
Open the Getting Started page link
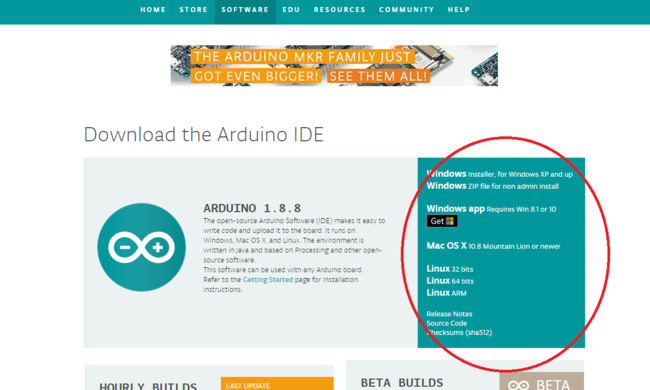click(x=268, y=280)
